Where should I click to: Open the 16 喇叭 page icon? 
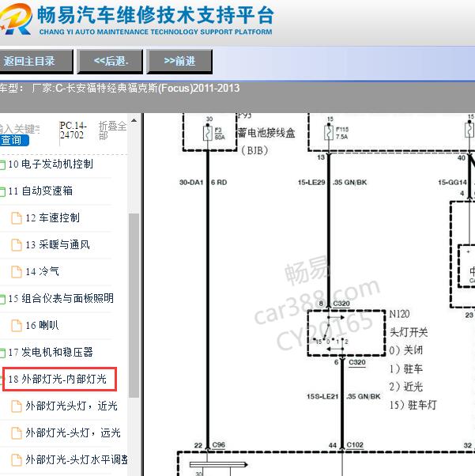pyautogui.click(x=17, y=326)
